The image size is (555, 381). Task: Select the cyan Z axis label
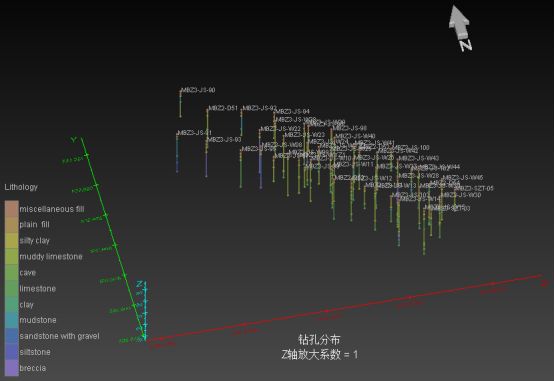pos(140,284)
